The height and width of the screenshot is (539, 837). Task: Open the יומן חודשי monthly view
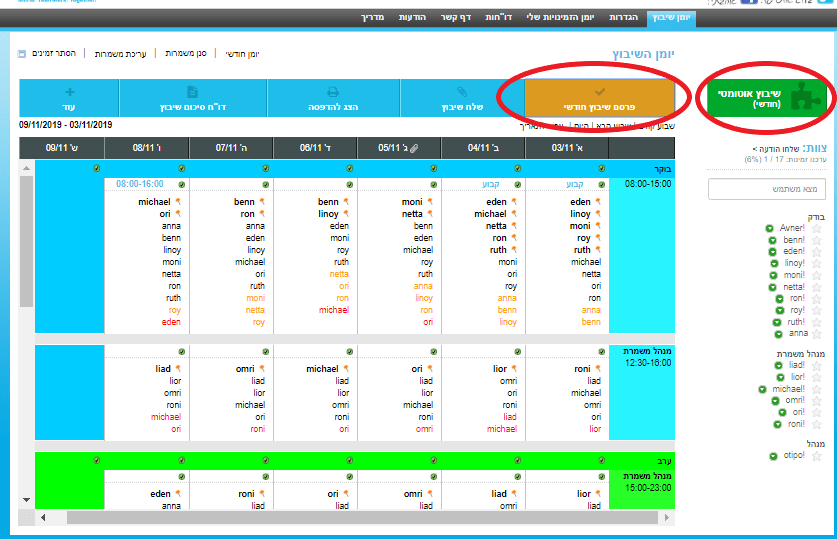tap(242, 53)
